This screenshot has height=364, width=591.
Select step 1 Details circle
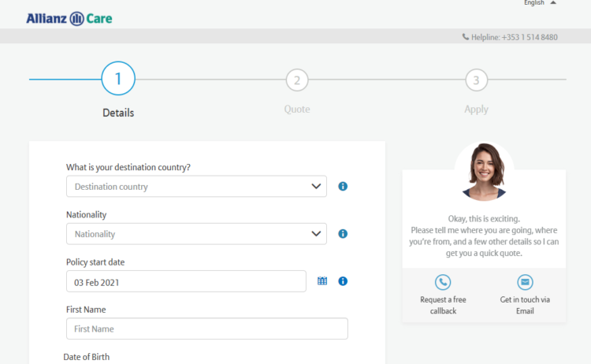(118, 79)
